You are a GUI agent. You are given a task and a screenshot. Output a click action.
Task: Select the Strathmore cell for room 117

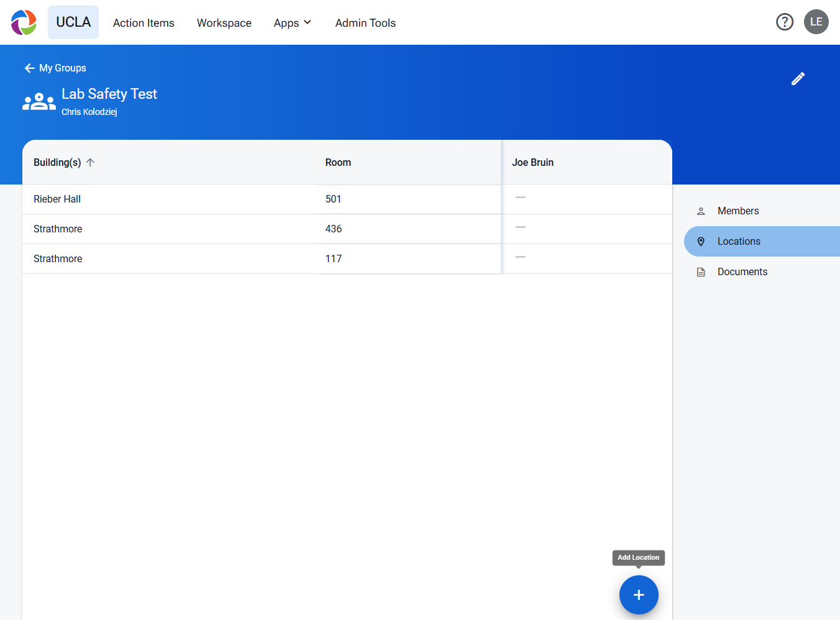point(58,258)
